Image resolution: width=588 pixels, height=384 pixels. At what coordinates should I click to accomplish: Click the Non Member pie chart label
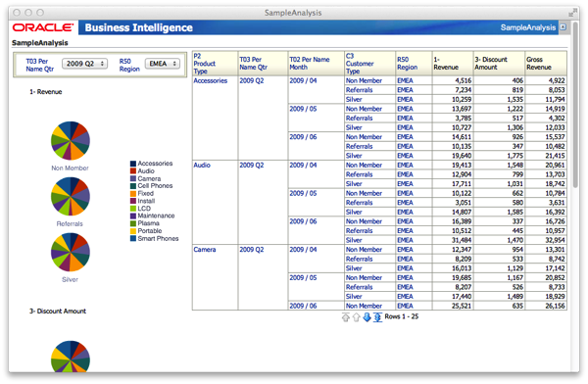pos(70,168)
